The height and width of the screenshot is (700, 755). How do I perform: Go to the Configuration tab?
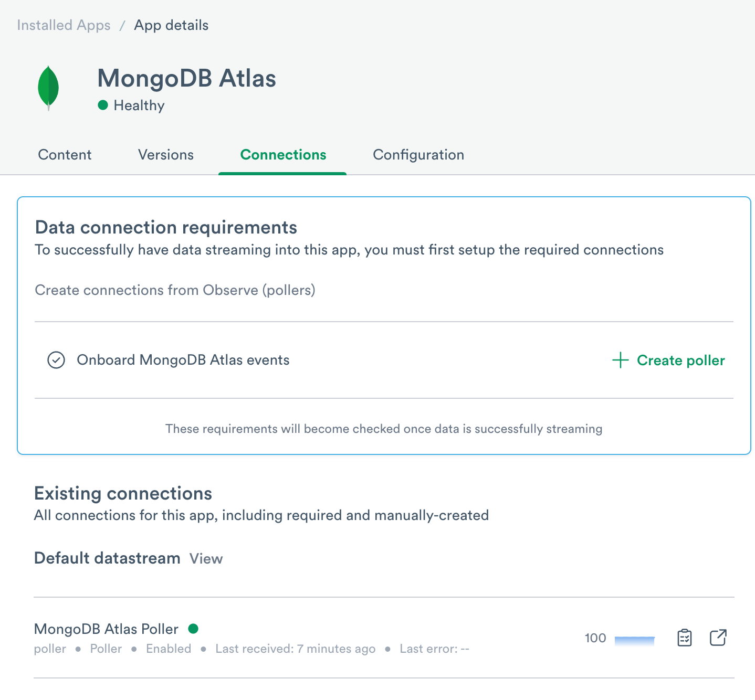tap(418, 155)
